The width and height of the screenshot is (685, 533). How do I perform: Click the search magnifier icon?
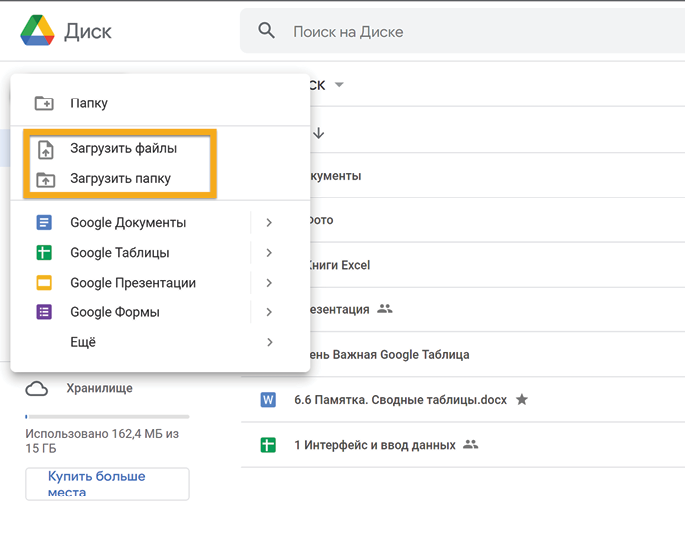tap(267, 31)
